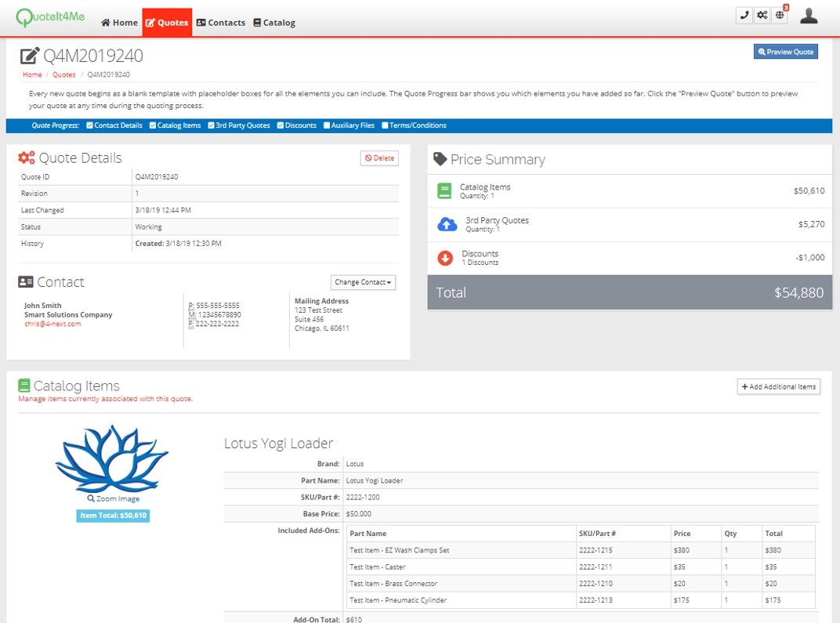Image resolution: width=840 pixels, height=623 pixels.
Task: Open the gears settings icon
Action: pos(762,16)
